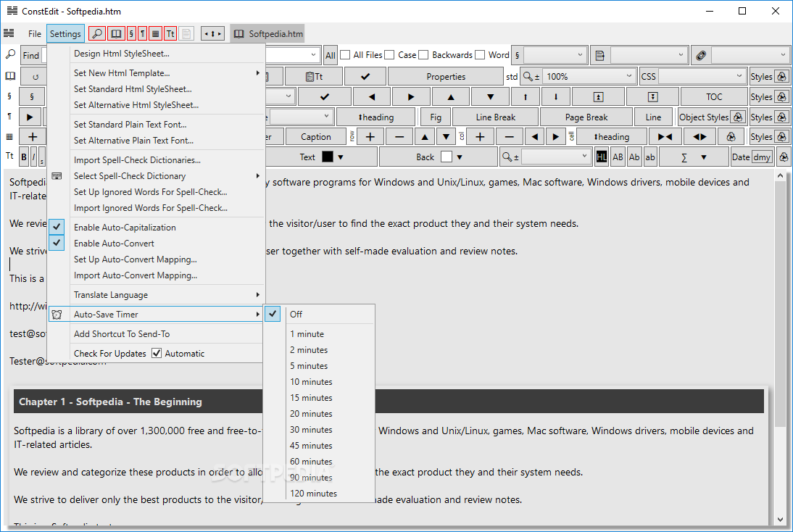This screenshot has height=532, width=793.
Task: Click the Ab capitalize button
Action: 634,157
